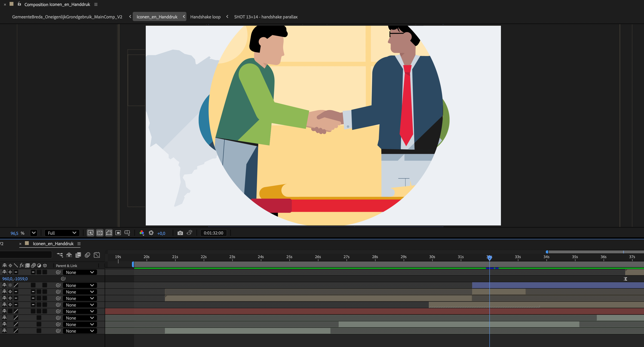The width and height of the screenshot is (644, 347).
Task: Open Grid and Guide options icon
Action: pyautogui.click(x=127, y=233)
